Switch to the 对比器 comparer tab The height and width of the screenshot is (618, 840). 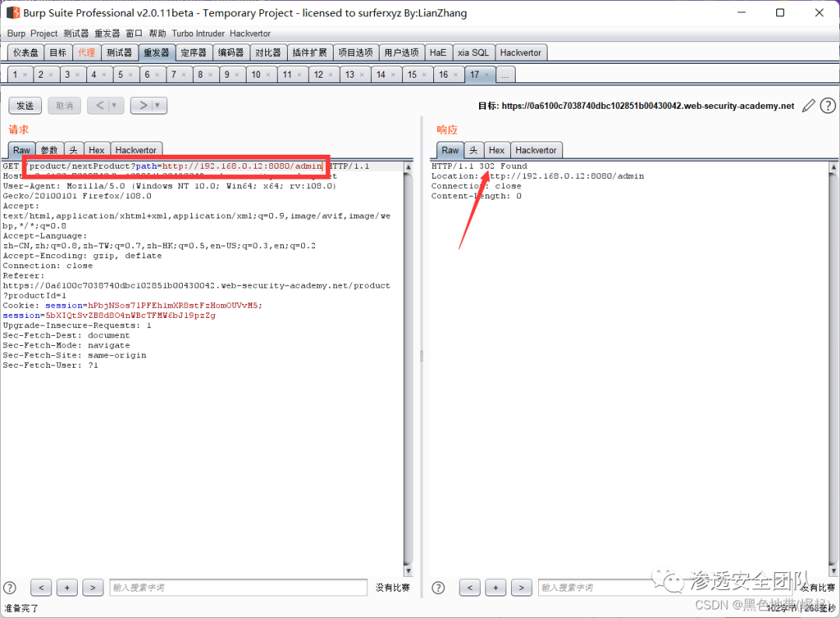pyautogui.click(x=268, y=53)
